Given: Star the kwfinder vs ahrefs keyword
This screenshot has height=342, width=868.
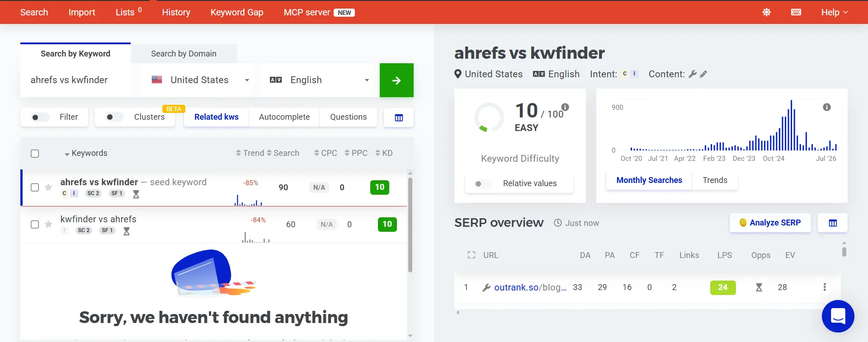Looking at the screenshot, I should tap(48, 224).
